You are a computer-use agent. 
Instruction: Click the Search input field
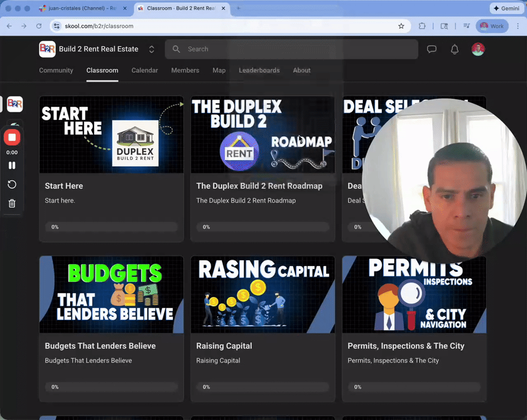pyautogui.click(x=291, y=49)
